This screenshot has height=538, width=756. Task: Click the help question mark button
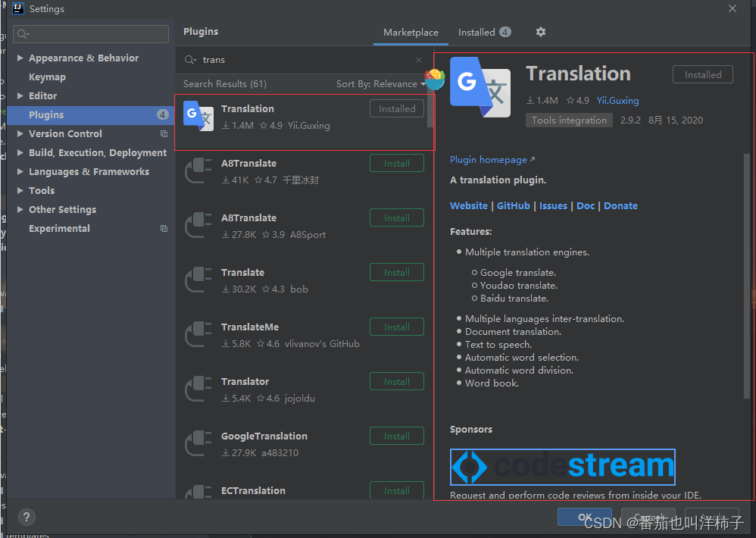tap(27, 518)
